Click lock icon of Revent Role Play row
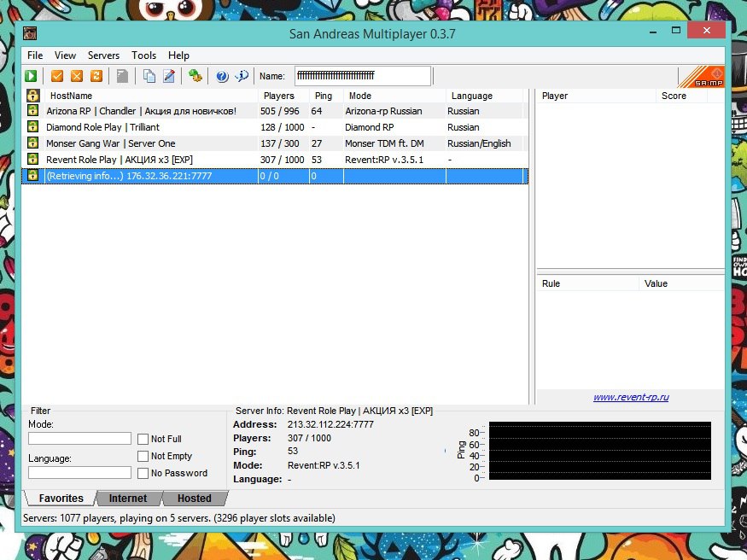Viewport: 747px width, 560px height. [32, 159]
